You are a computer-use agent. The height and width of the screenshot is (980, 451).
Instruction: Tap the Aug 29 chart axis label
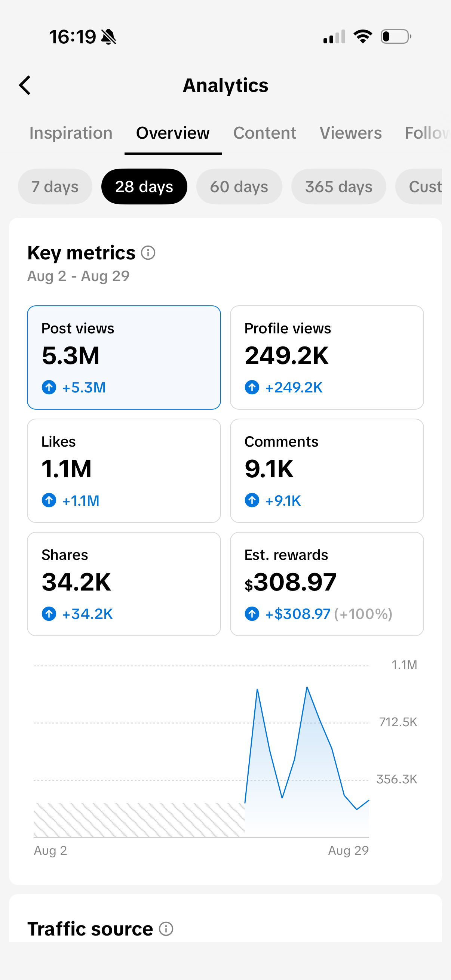pos(348,850)
